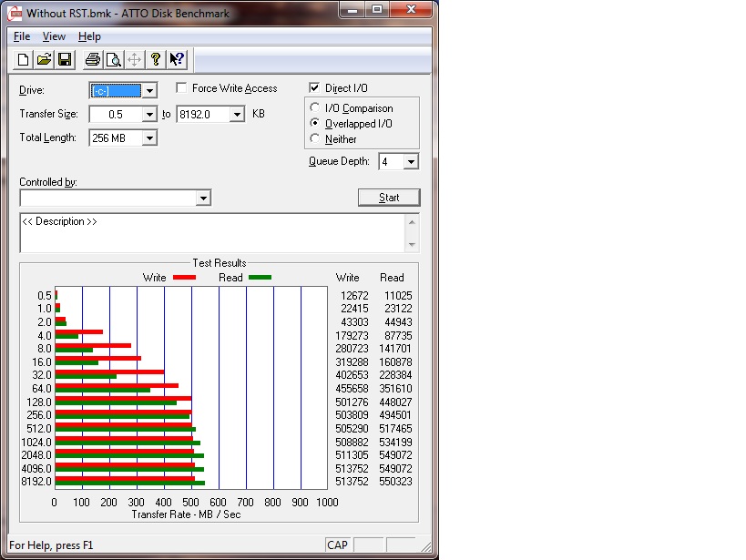Start the disk benchmark
Screen dimensions: 746x560
point(389,198)
